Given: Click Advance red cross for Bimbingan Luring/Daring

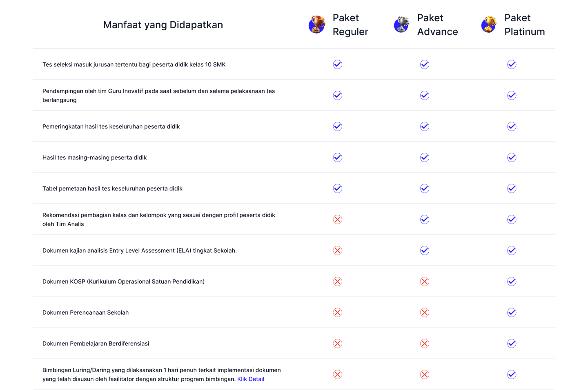Looking at the screenshot, I should (425, 374).
